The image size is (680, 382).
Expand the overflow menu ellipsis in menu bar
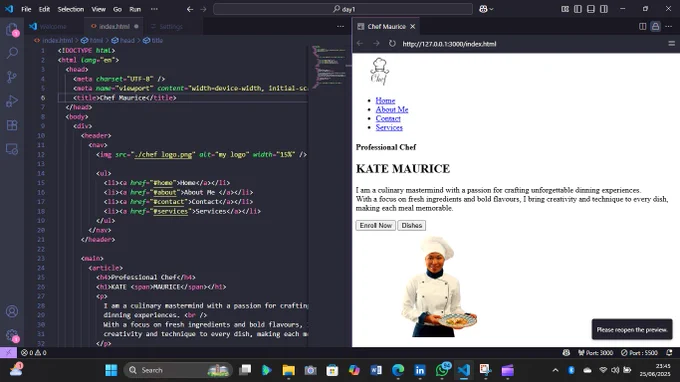[x=154, y=9]
